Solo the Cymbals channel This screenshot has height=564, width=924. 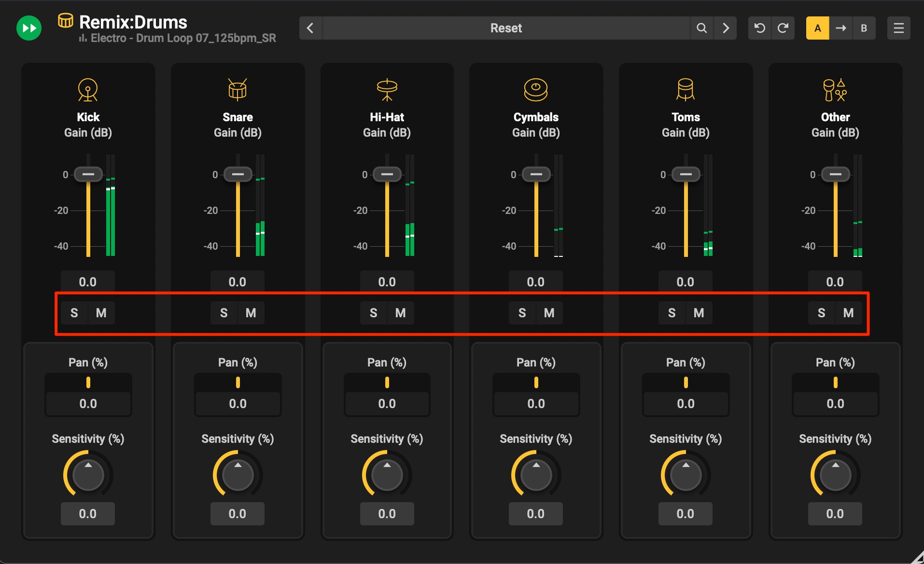522,313
